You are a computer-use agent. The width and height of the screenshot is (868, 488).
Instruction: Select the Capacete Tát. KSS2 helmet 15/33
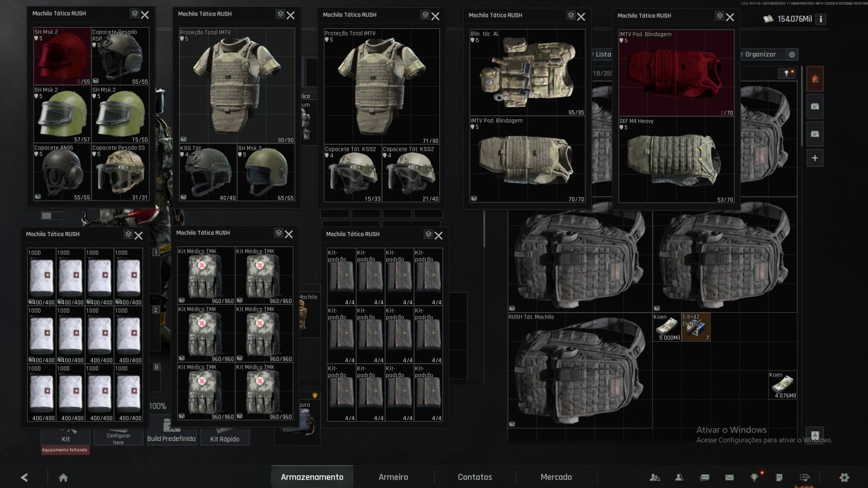[x=352, y=174]
